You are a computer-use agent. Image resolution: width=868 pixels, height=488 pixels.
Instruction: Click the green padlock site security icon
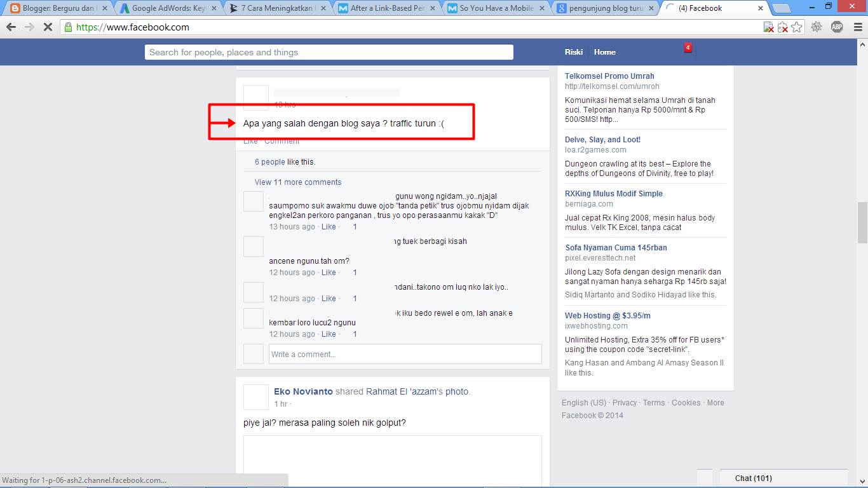pos(69,27)
